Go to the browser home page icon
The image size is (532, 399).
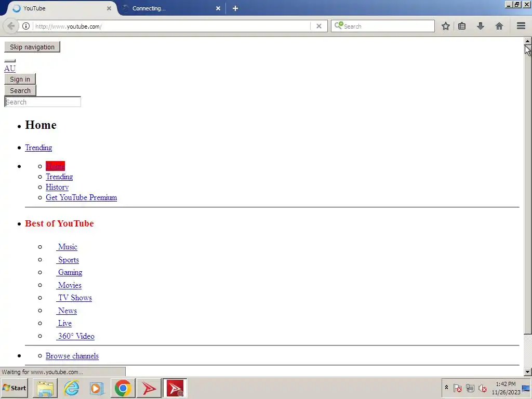click(x=499, y=26)
